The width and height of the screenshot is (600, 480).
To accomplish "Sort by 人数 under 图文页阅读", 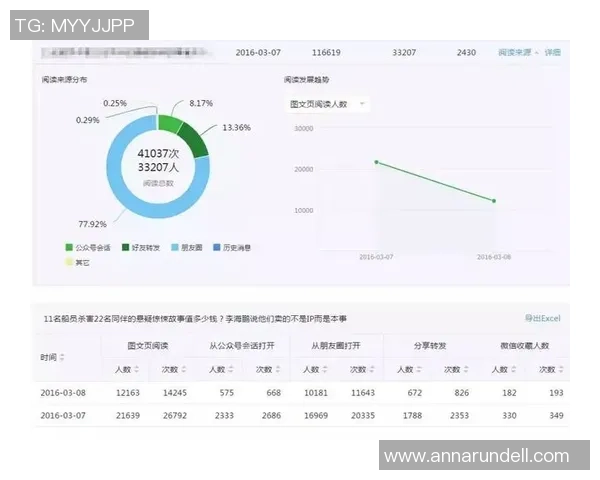I will 137,369.
